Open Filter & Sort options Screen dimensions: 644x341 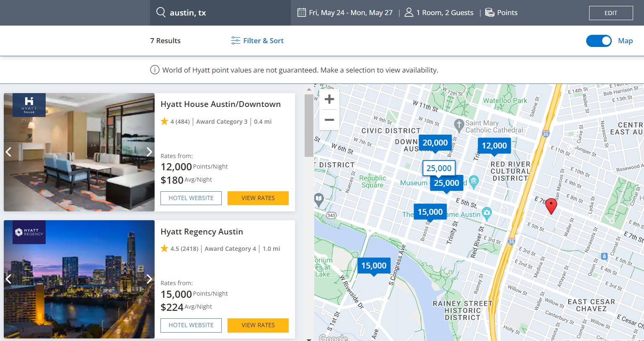pos(257,41)
